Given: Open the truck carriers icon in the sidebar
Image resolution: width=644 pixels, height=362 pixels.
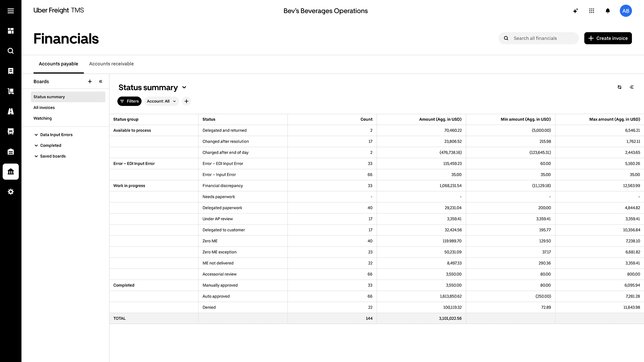Looking at the screenshot, I should [x=11, y=131].
